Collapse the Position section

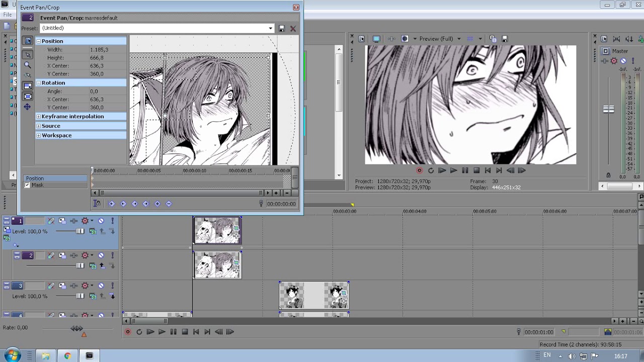tap(38, 41)
